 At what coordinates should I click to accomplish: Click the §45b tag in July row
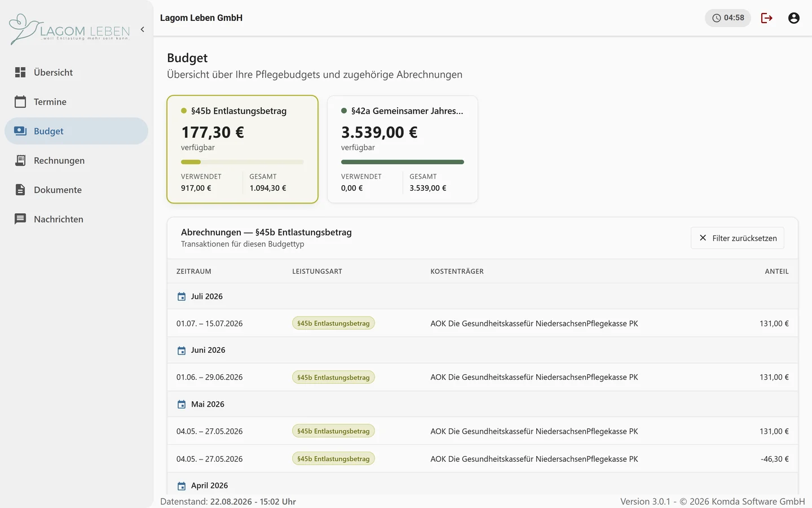[x=333, y=323]
